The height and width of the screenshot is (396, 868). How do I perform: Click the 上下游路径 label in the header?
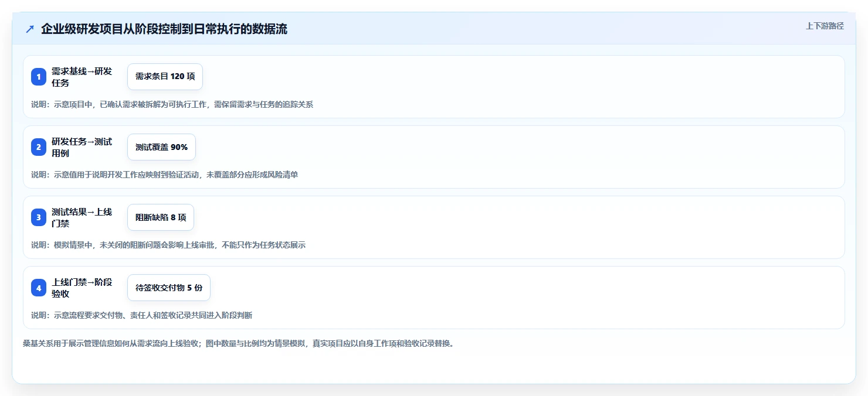[825, 26]
